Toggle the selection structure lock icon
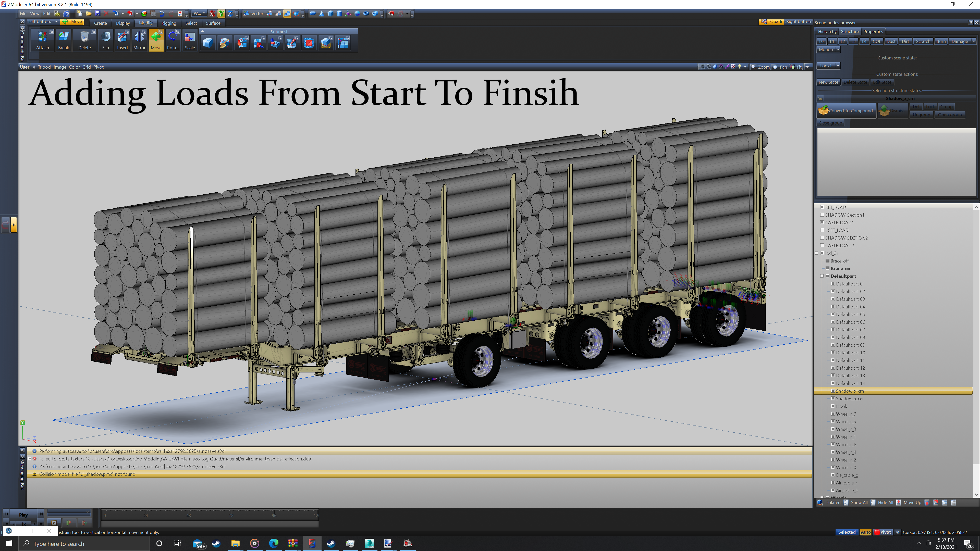Viewport: 980px width, 551px height. pos(820,98)
